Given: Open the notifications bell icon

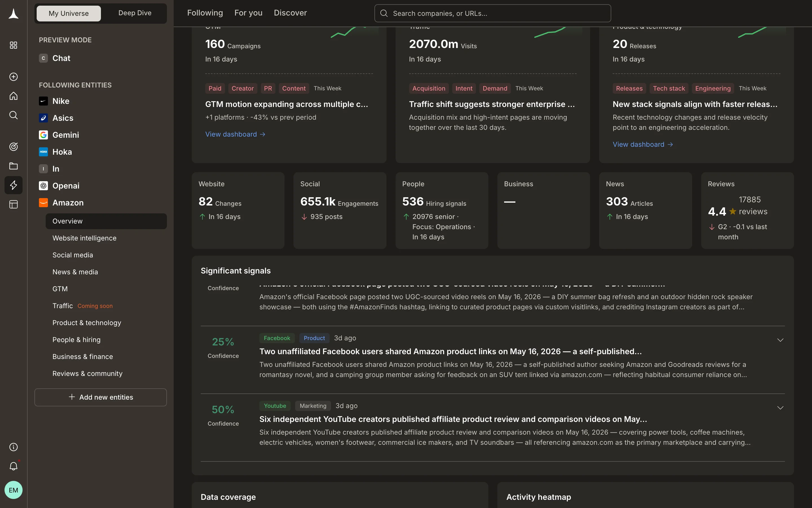Looking at the screenshot, I should tap(14, 466).
